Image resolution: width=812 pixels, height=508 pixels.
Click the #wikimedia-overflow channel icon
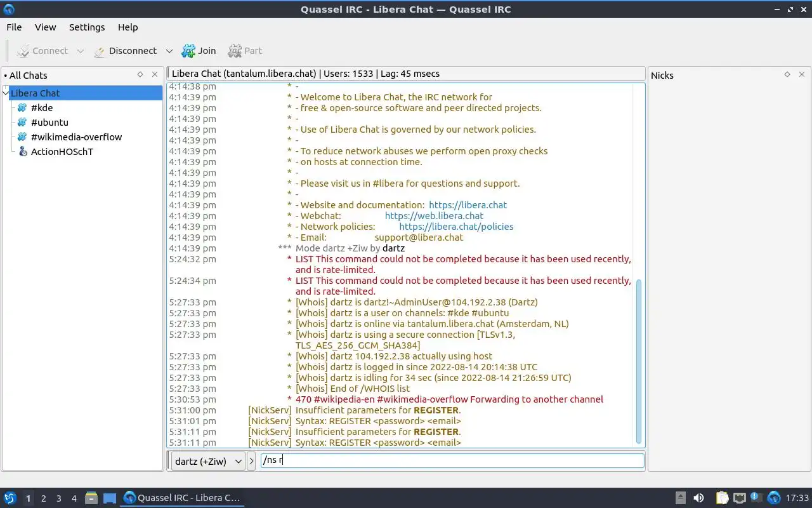(x=23, y=137)
